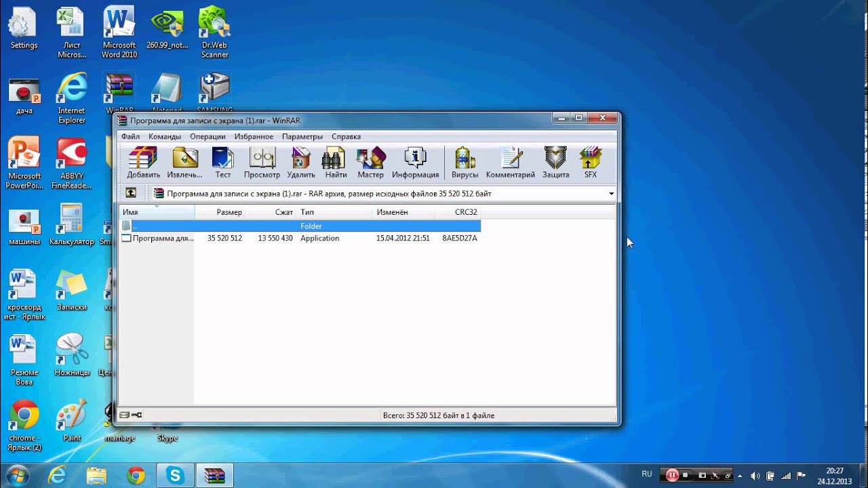
Task: Click the taskbar clock 20:27
Action: (x=835, y=470)
